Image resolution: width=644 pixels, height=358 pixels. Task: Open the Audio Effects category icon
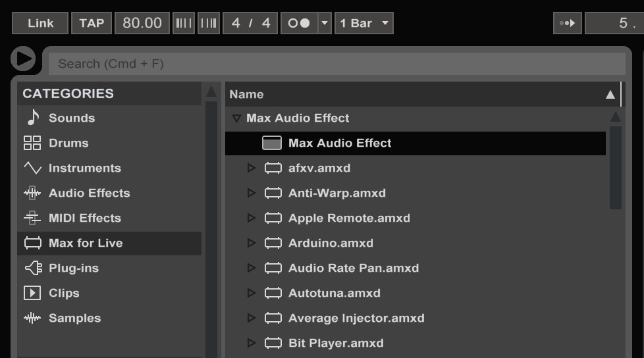[x=32, y=193]
